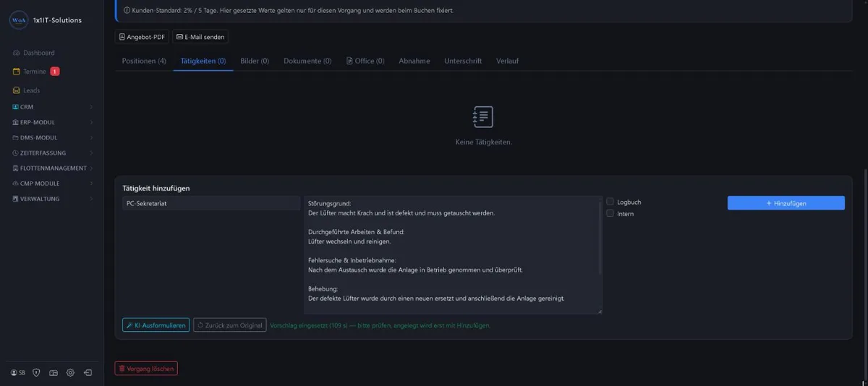This screenshot has height=386, width=868.
Task: Click the red Termine notification badge
Action: [x=55, y=72]
